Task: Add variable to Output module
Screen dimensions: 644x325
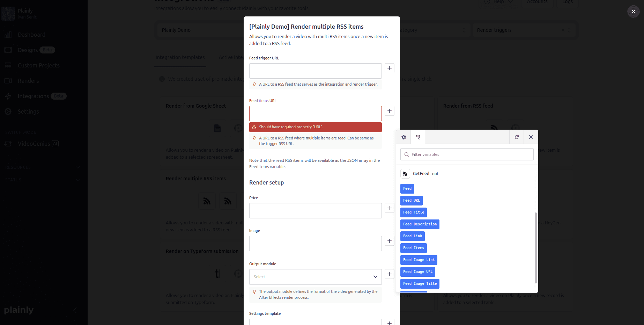Action: coord(390,274)
